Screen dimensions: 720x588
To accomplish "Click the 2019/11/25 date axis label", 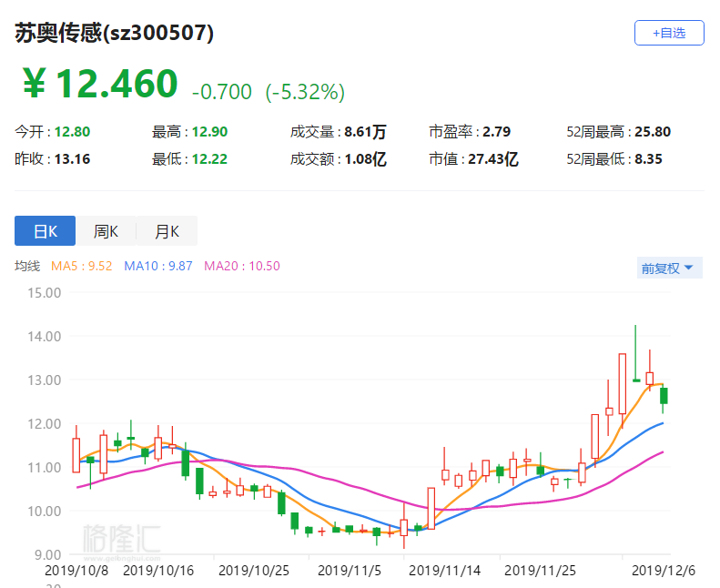I will (x=541, y=571).
